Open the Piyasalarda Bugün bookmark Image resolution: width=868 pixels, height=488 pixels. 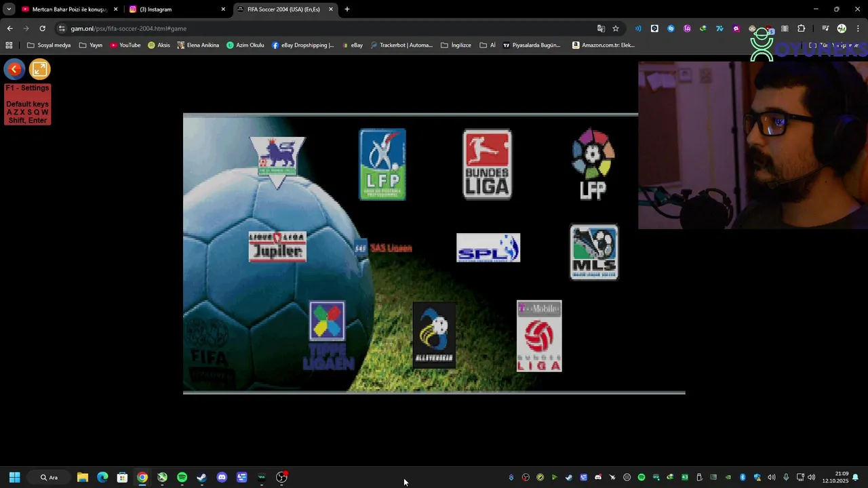[x=532, y=45]
